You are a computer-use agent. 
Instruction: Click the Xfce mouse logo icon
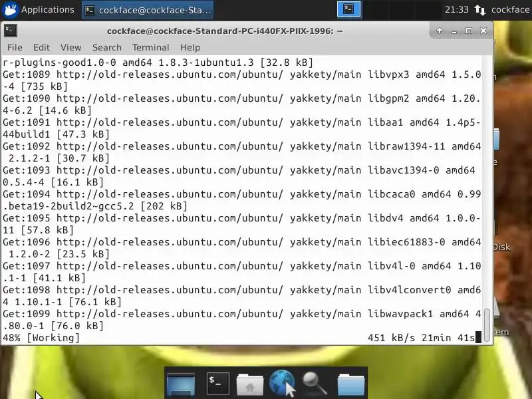10,10
